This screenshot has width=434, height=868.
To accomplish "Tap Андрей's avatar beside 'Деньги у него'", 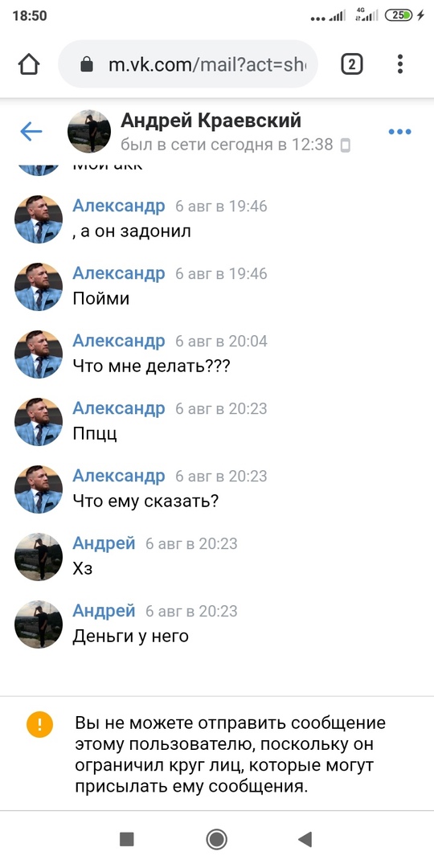I will [39, 624].
